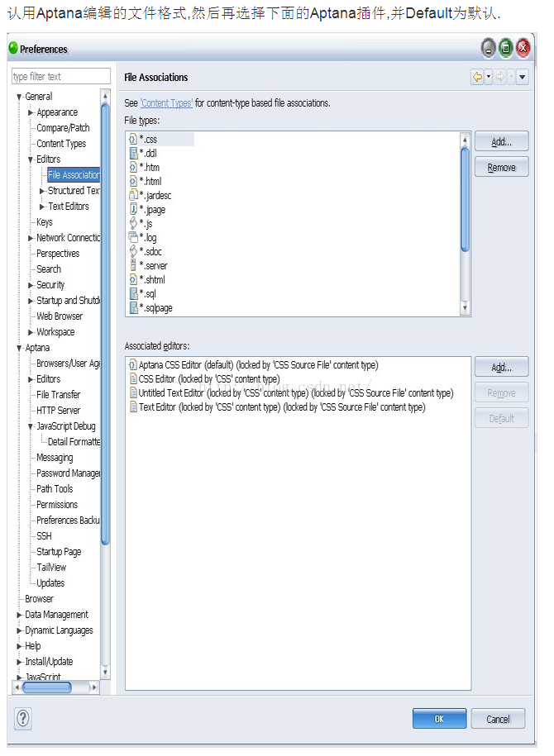Click tree vertical scrollbar down arrow
Image resolution: width=554 pixels, height=756 pixels.
[105, 671]
